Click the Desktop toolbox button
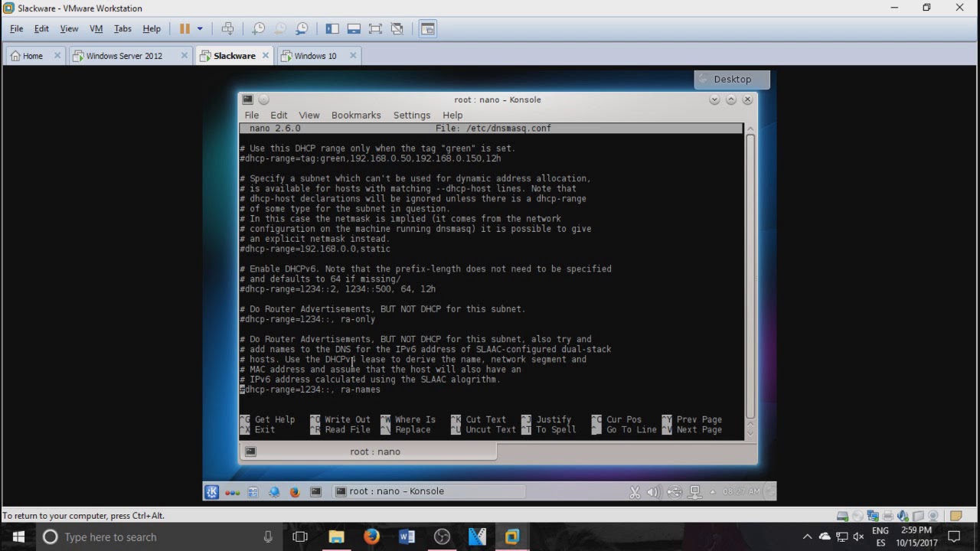 (x=732, y=79)
